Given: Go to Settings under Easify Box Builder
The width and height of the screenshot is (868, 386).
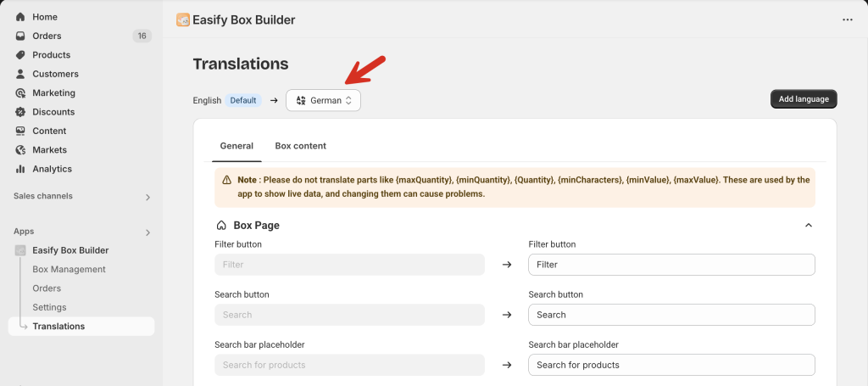Looking at the screenshot, I should [49, 307].
